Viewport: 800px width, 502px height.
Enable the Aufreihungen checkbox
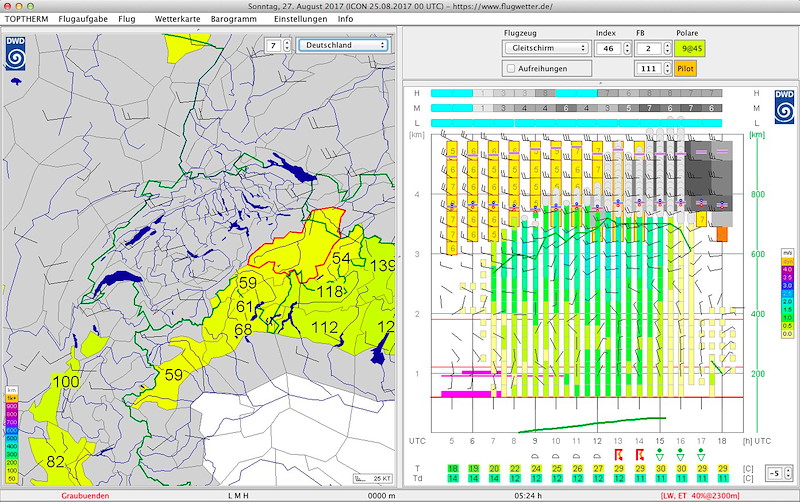click(511, 68)
